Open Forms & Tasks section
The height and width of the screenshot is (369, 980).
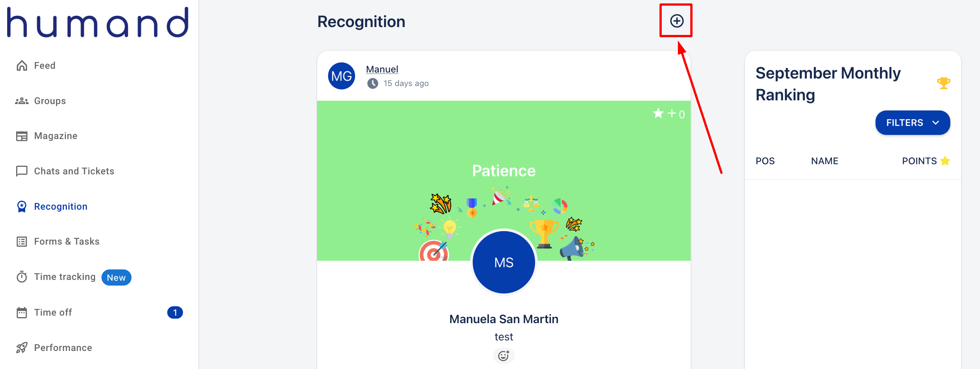(67, 242)
